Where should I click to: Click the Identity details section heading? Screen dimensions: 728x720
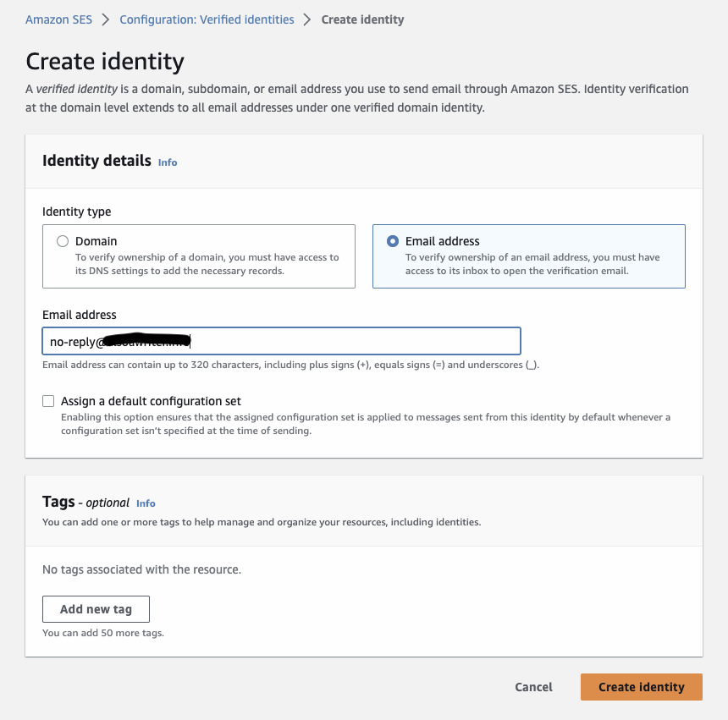[97, 161]
